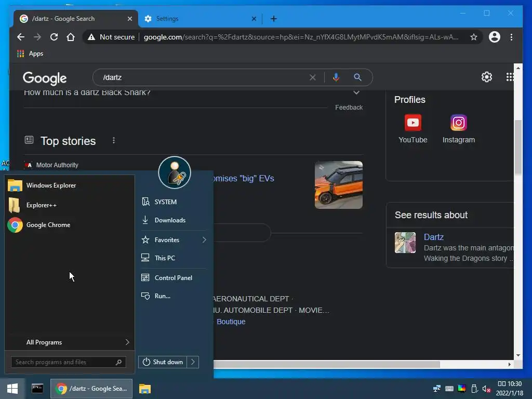This screenshot has width=532, height=399.
Task: Click the horizontal scrollbar at page bottom
Action: click(x=327, y=364)
